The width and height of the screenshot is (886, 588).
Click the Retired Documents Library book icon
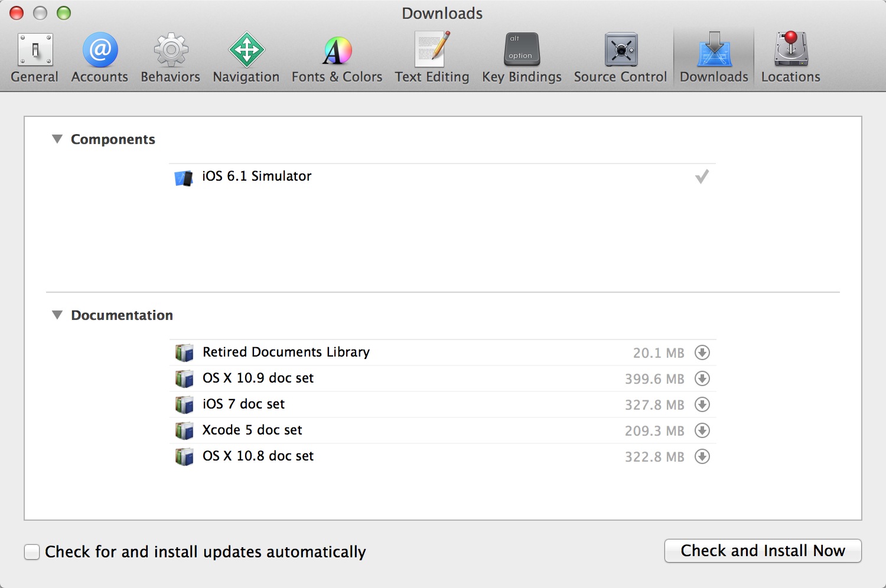click(184, 353)
